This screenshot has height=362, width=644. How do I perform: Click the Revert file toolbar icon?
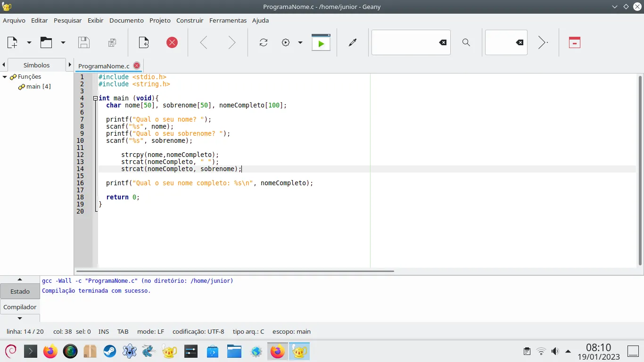(x=144, y=42)
